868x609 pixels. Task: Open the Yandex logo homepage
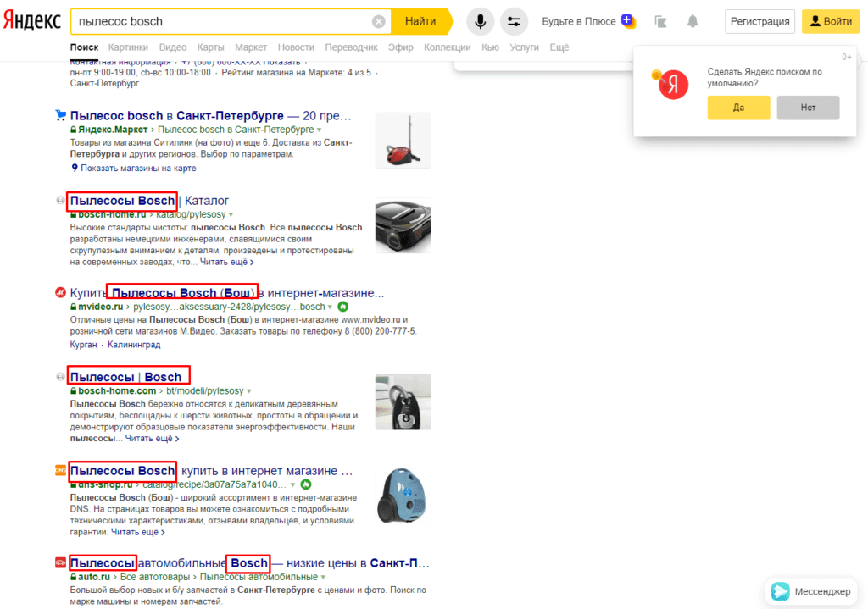(x=31, y=21)
